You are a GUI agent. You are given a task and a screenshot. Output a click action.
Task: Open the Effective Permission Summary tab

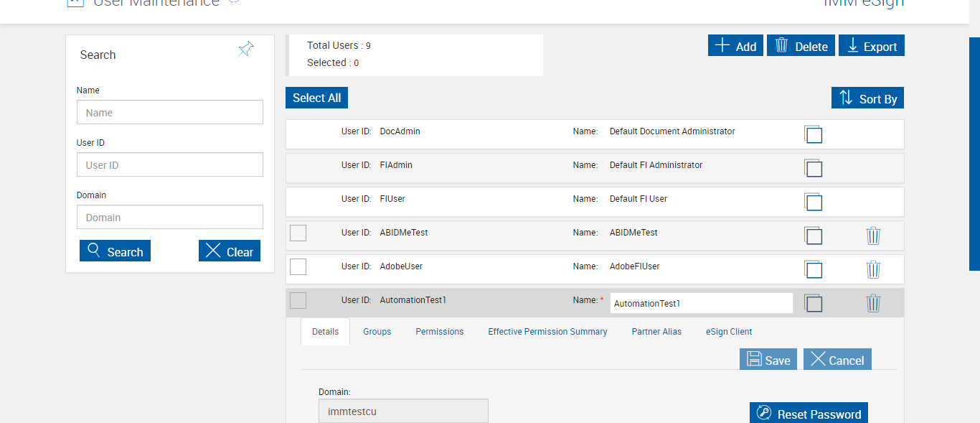[547, 332]
